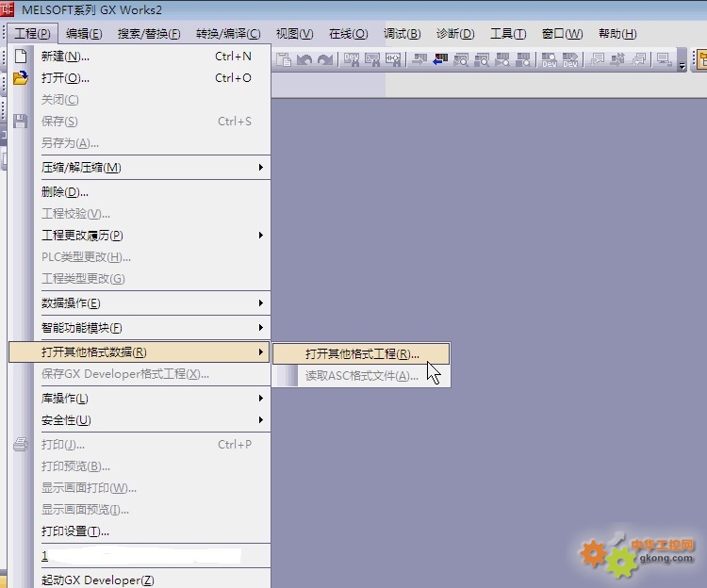Open Device/buffer memory batch monitor icon
The width and height of the screenshot is (707, 588).
(550, 59)
